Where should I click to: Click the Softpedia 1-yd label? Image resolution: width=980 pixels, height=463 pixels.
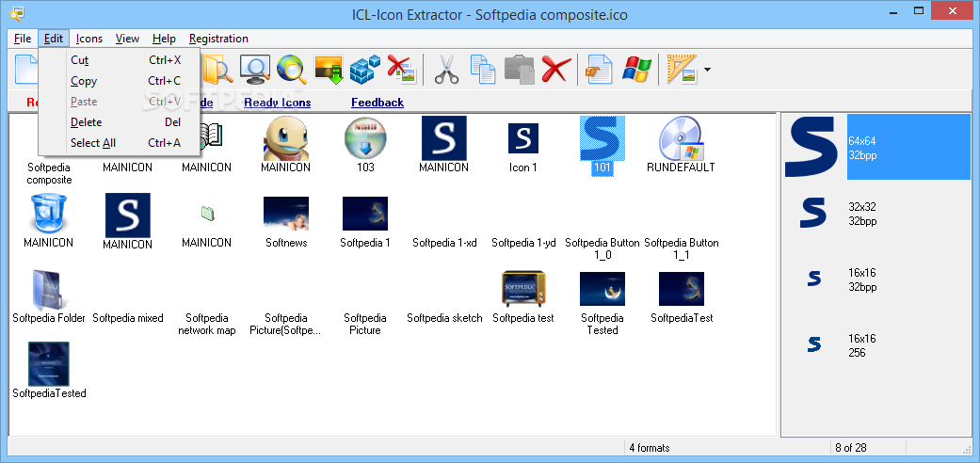tap(523, 243)
